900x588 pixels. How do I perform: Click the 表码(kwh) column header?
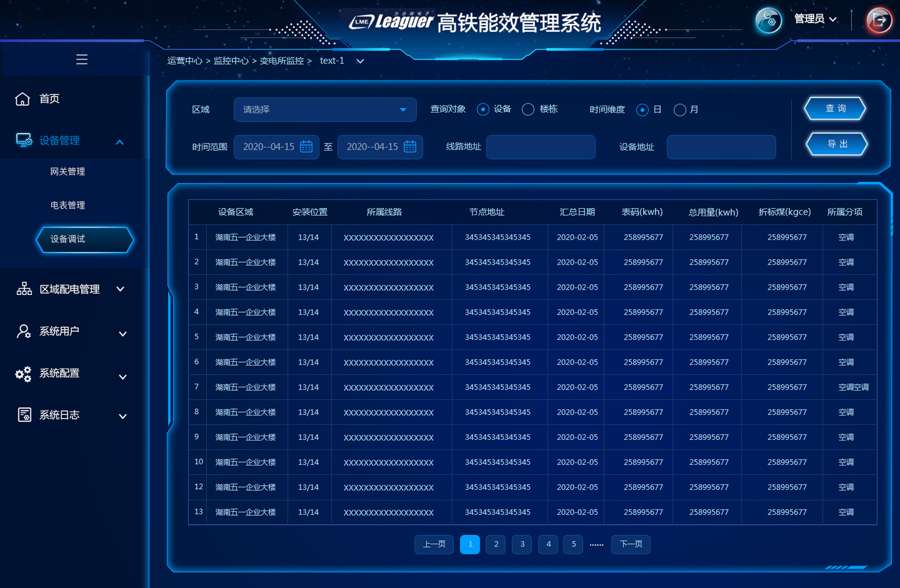(642, 212)
